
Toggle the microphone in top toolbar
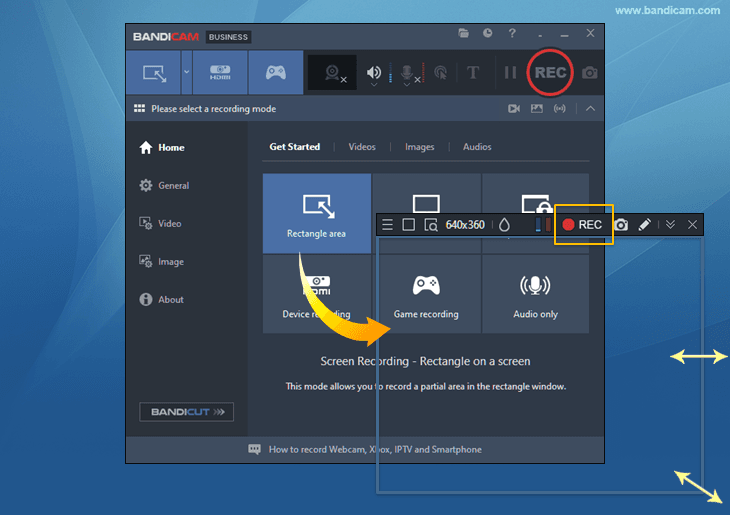408,73
